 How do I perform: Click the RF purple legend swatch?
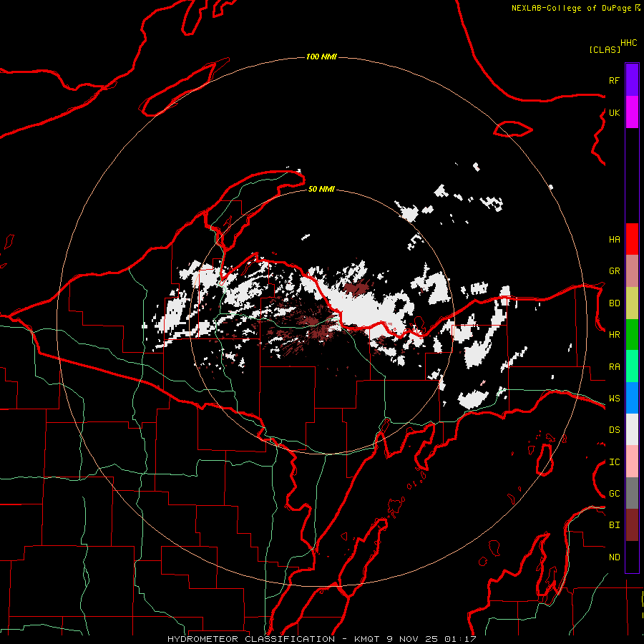[632, 80]
